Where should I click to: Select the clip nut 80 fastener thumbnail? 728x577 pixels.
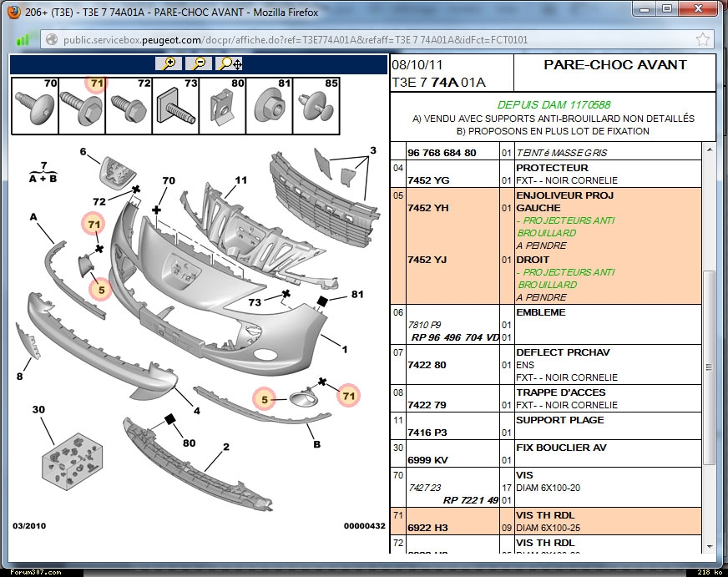pyautogui.click(x=223, y=106)
